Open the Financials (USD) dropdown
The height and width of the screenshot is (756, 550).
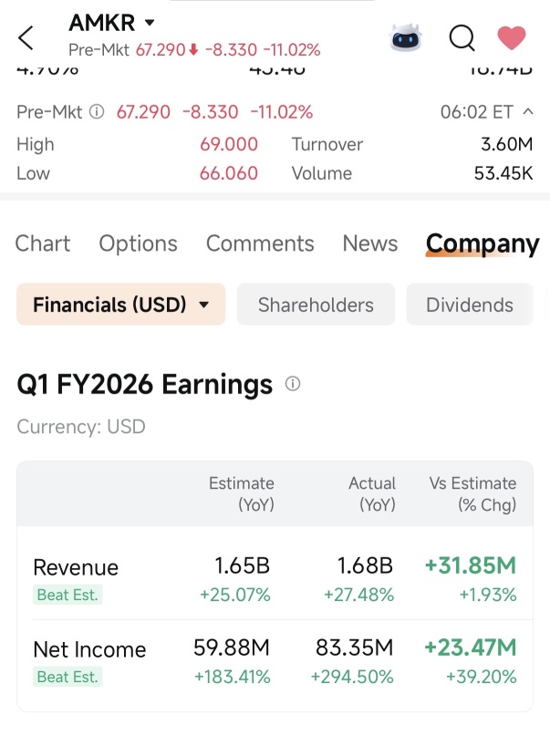[121, 305]
